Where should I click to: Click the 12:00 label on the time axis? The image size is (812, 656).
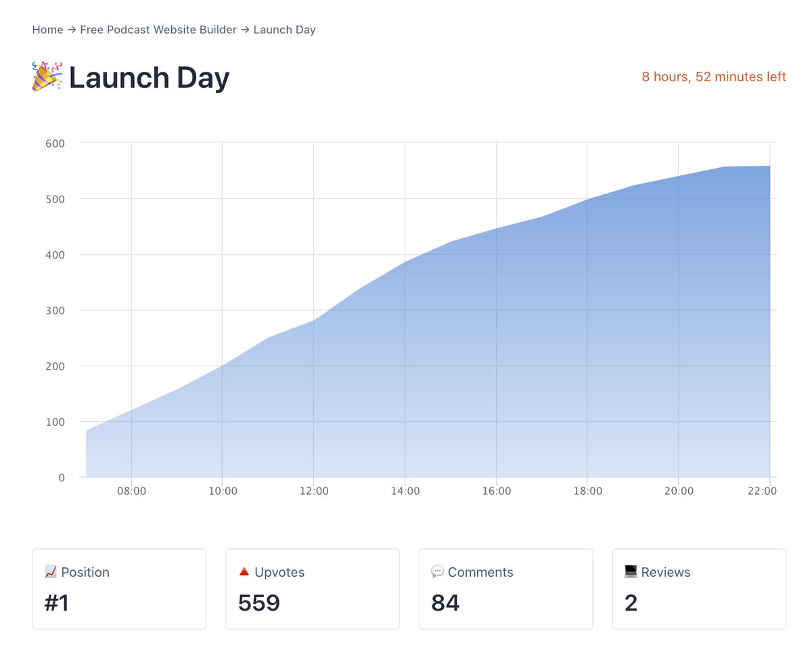[314, 491]
